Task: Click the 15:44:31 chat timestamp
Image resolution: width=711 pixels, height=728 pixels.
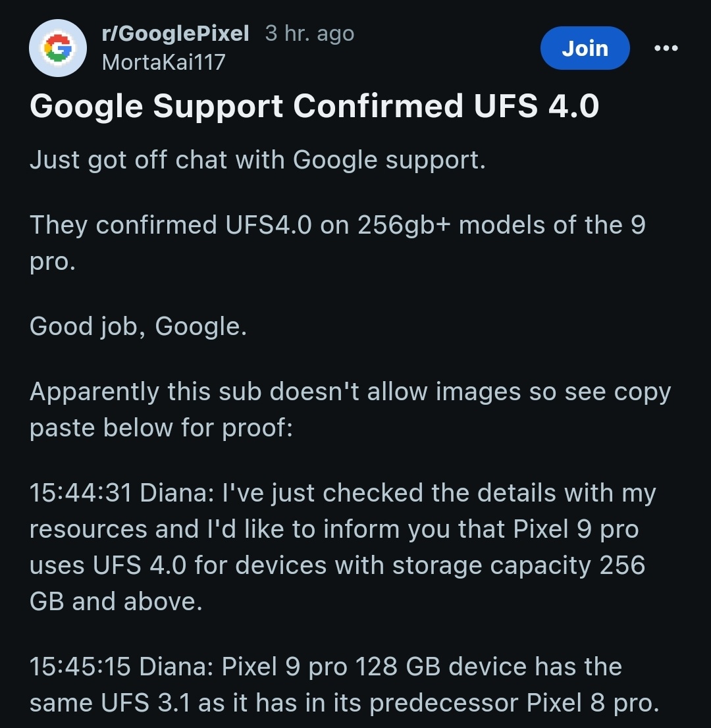Action: pyautogui.click(x=81, y=492)
